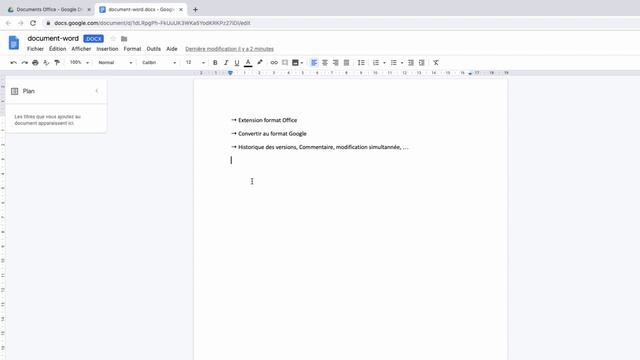Add a comment from toolbar
The width and height of the screenshot is (640, 360).
pyautogui.click(x=285, y=62)
